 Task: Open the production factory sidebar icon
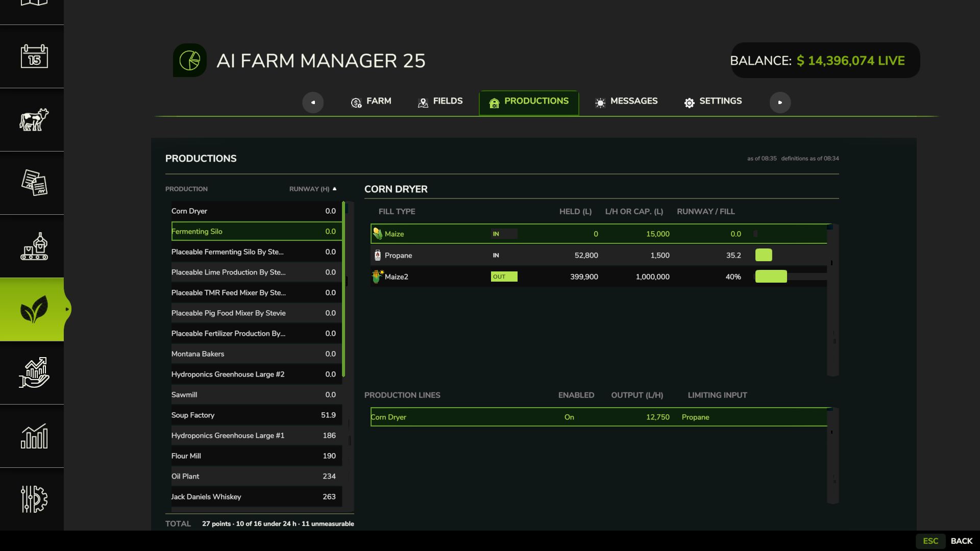point(34,246)
